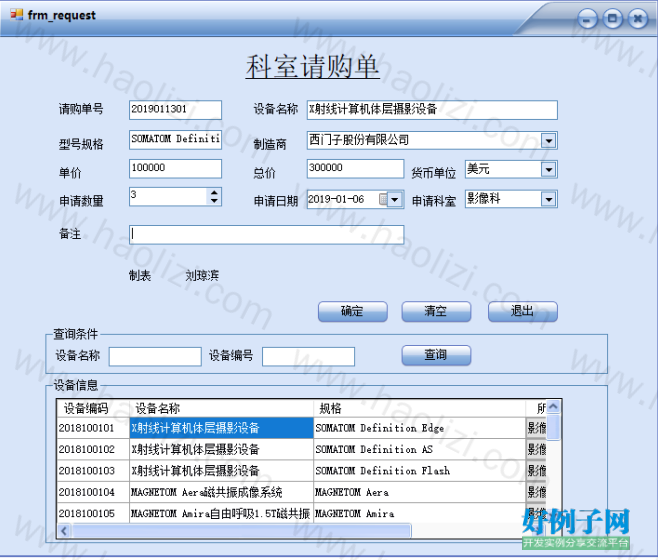This screenshot has width=658, height=560.
Task: Open the calendar picker for 申请日期
Action: click(383, 199)
